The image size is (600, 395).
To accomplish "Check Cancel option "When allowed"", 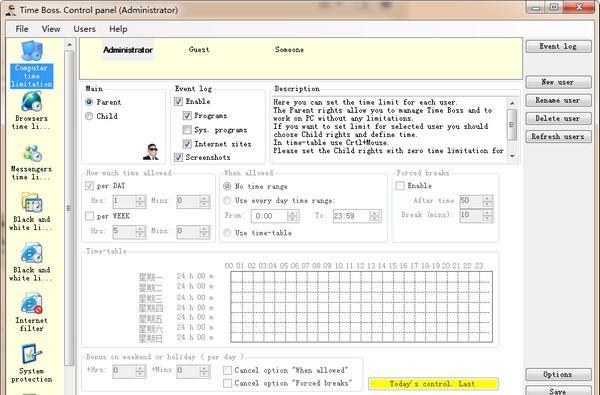I will 227,370.
